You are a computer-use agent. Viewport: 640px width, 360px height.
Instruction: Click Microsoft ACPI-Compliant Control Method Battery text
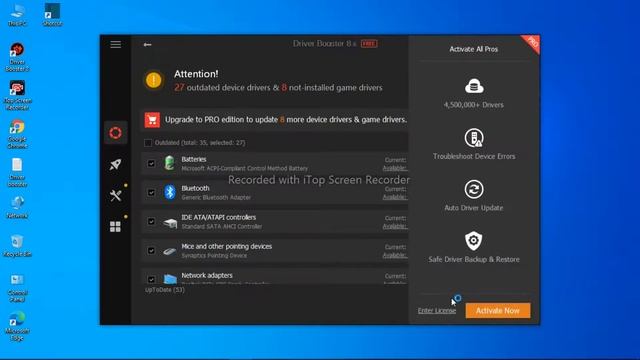[244, 168]
